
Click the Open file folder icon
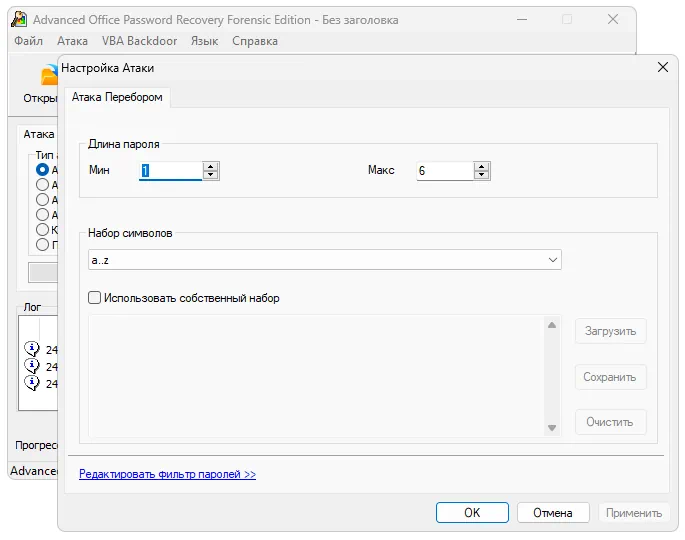click(49, 75)
